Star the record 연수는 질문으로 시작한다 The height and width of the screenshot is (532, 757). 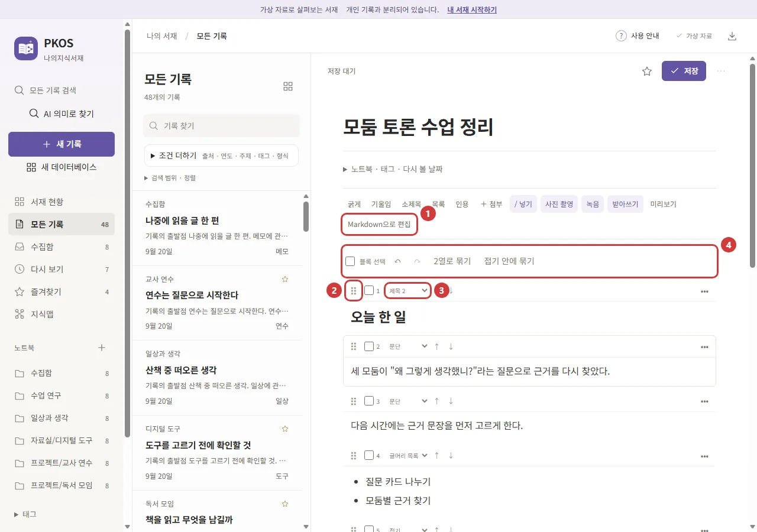284,279
